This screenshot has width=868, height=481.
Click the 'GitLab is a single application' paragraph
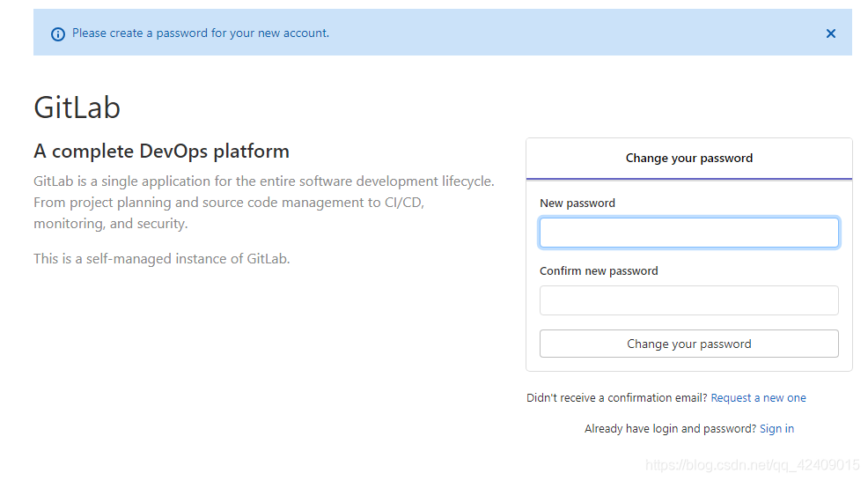coord(264,203)
